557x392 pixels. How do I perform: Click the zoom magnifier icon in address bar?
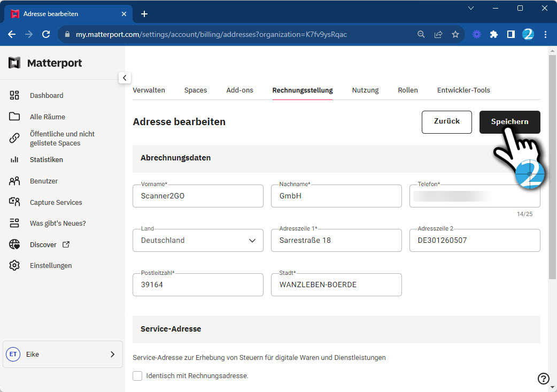tap(421, 34)
